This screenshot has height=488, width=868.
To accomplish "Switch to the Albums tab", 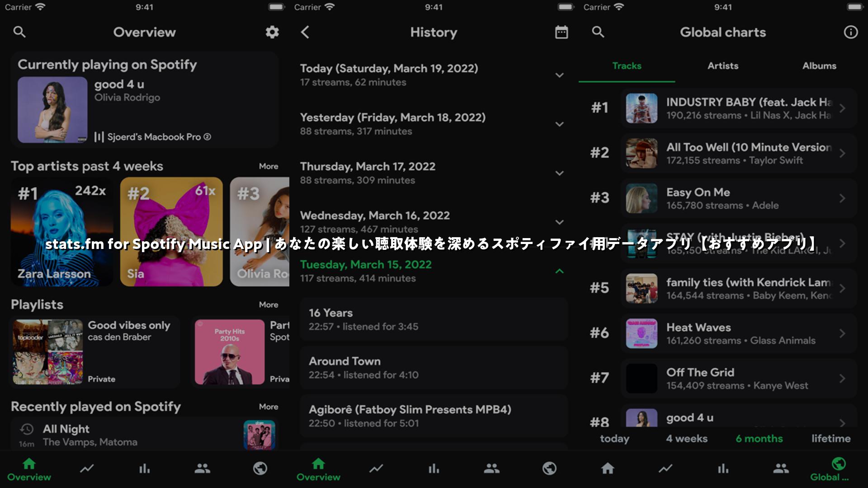I will 819,66.
